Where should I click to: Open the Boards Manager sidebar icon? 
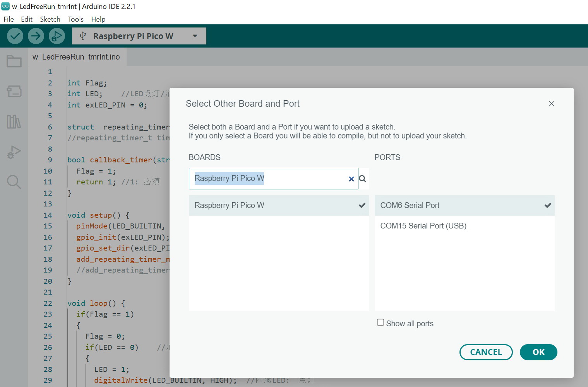coord(14,91)
